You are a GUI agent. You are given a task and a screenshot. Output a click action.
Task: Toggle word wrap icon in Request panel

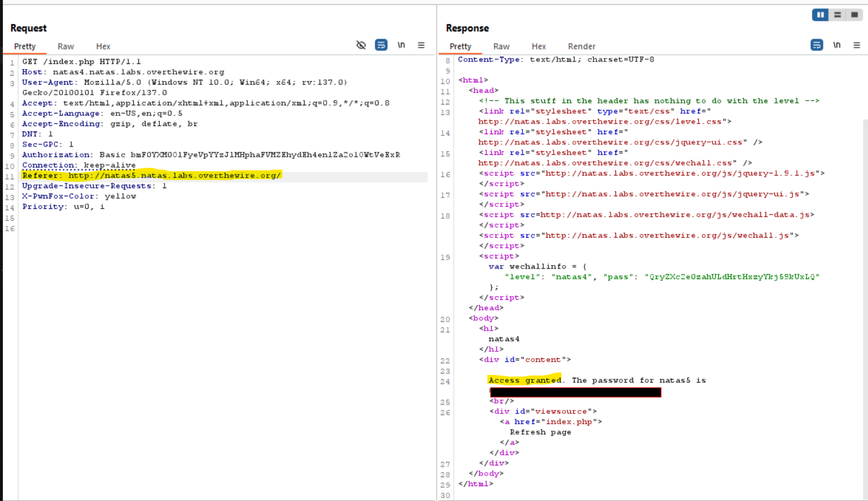pos(381,45)
